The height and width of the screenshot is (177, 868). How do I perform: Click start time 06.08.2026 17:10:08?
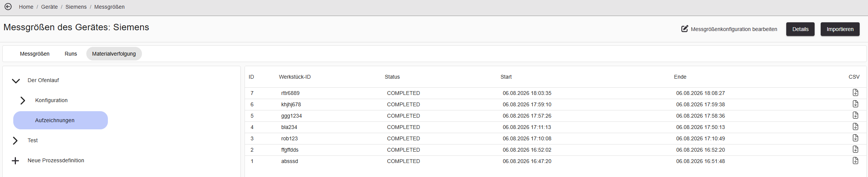click(x=527, y=138)
